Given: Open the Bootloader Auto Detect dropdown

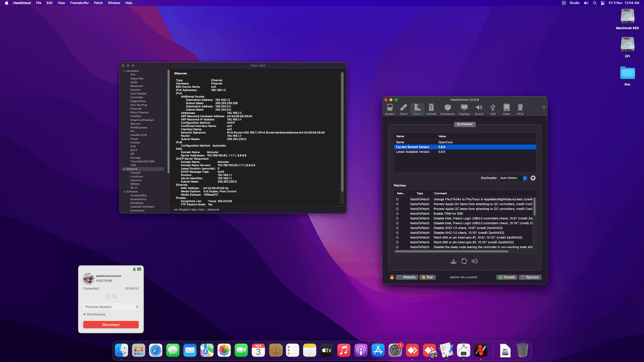Looking at the screenshot, I should (x=513, y=178).
